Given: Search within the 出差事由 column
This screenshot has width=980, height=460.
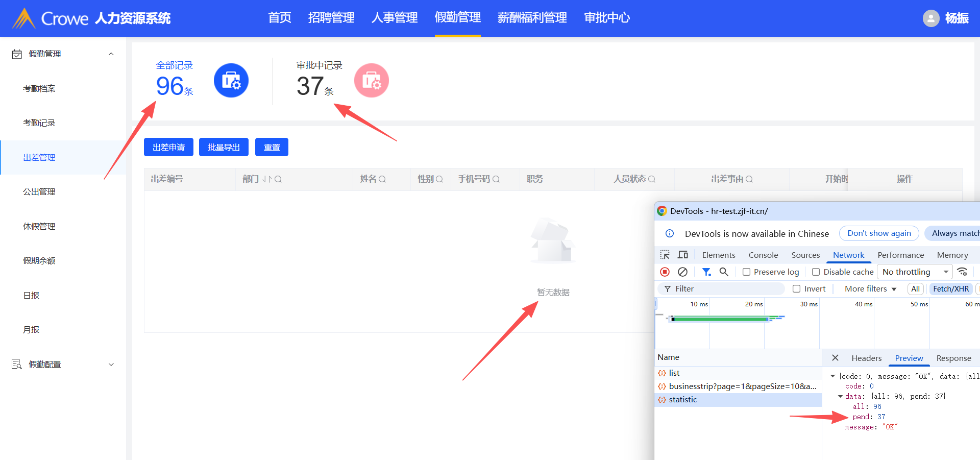Looking at the screenshot, I should coord(749,179).
